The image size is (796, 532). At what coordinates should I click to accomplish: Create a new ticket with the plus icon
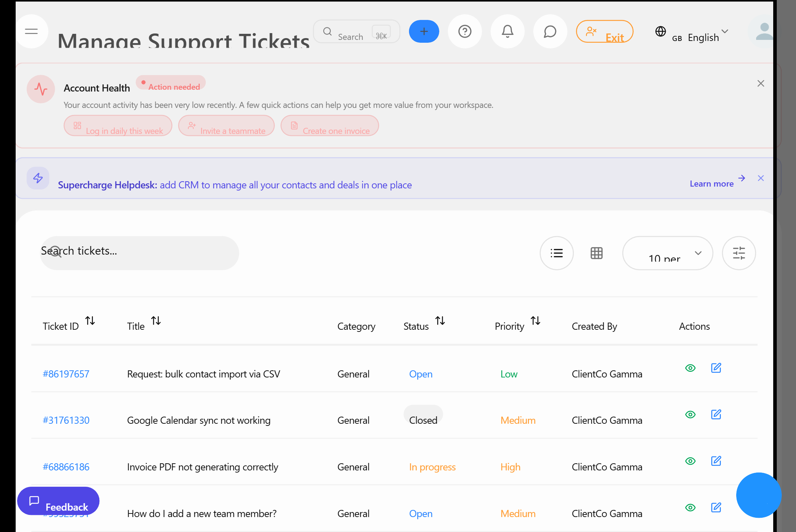pyautogui.click(x=424, y=31)
